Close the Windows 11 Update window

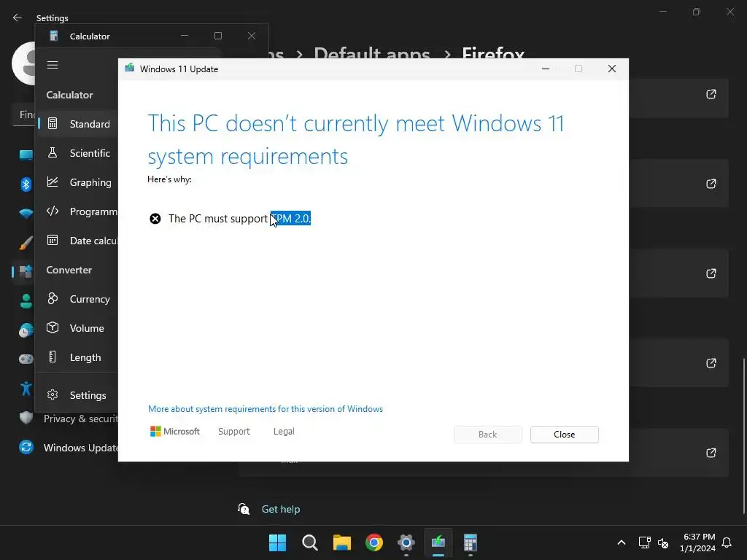point(612,69)
